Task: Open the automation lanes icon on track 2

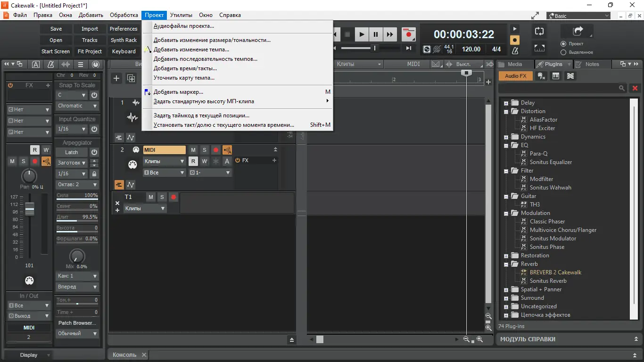Action: (131, 185)
